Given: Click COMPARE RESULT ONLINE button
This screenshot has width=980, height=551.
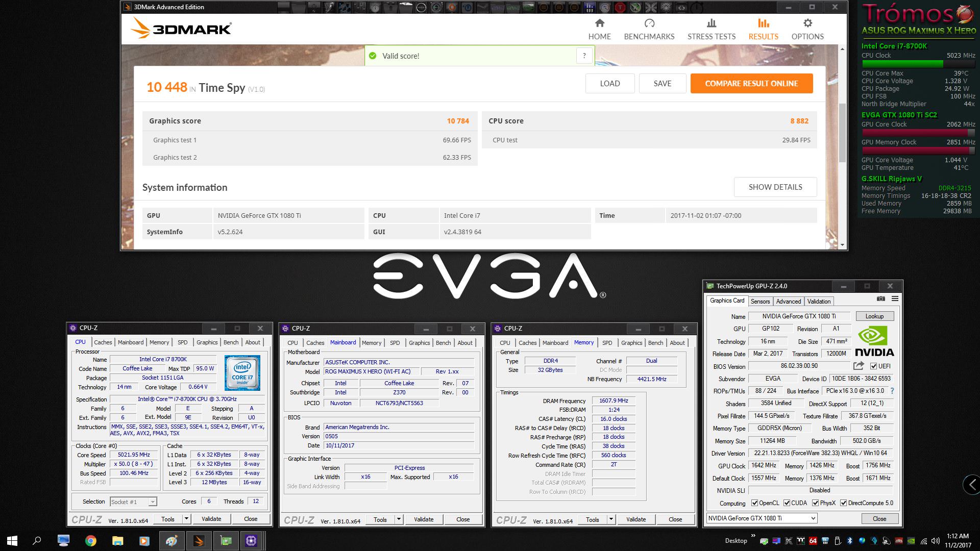Looking at the screenshot, I should click(x=751, y=84).
